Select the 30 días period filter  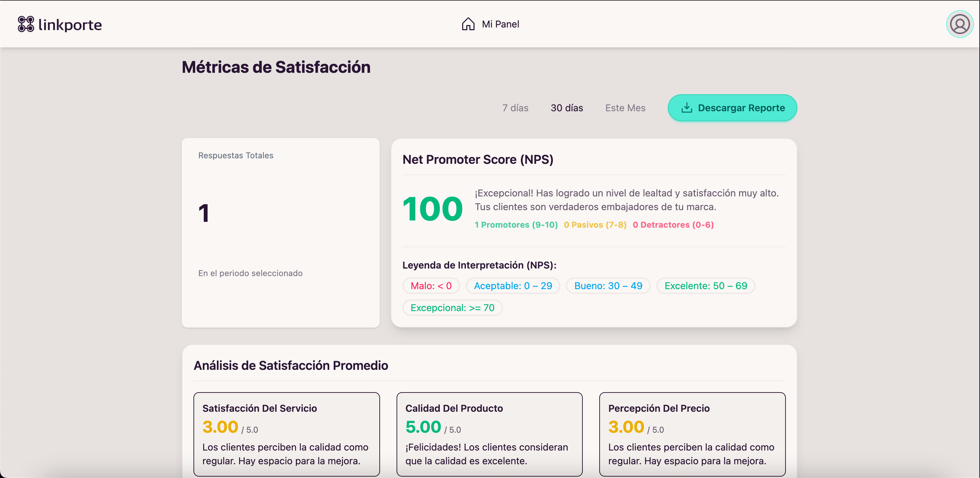pyautogui.click(x=567, y=107)
